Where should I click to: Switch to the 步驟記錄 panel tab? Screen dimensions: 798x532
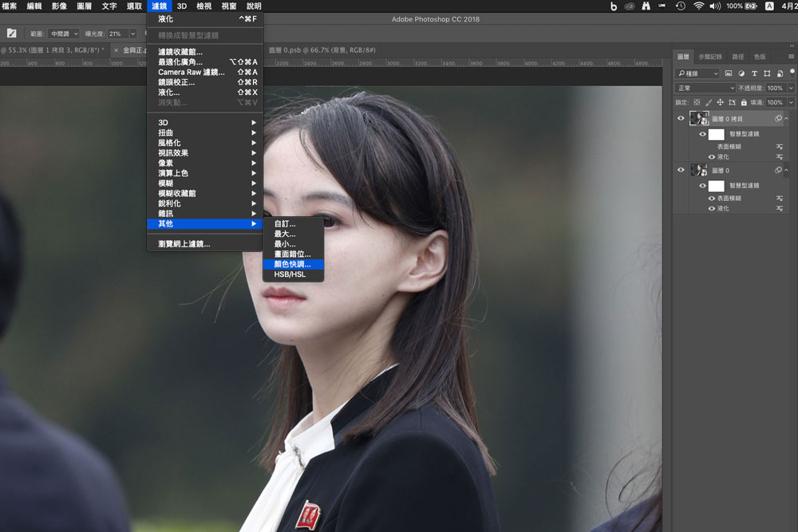click(709, 57)
